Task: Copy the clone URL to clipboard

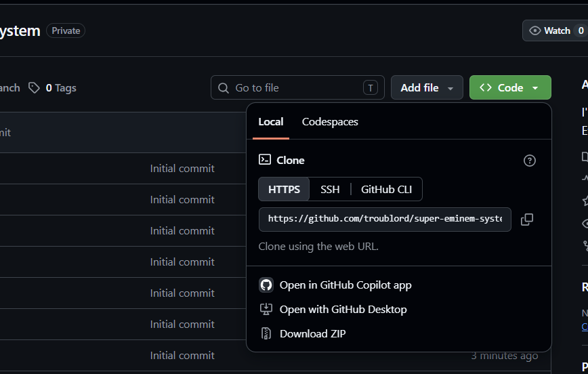Action: (527, 220)
